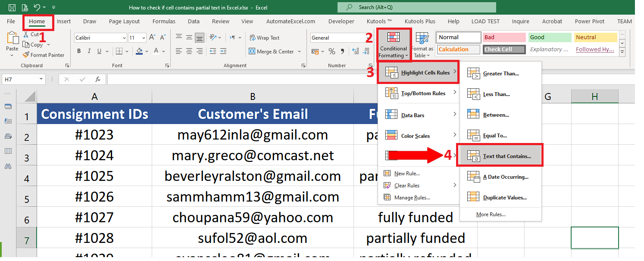The image size is (644, 261).
Task: Click the Comma Style icon
Action: tap(343, 51)
